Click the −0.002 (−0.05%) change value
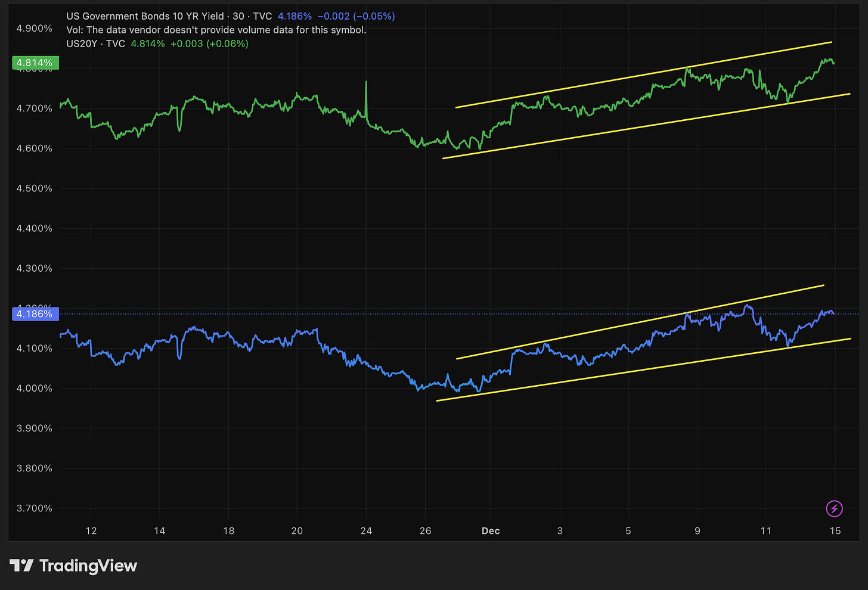Image resolution: width=868 pixels, height=590 pixels. pyautogui.click(x=356, y=16)
